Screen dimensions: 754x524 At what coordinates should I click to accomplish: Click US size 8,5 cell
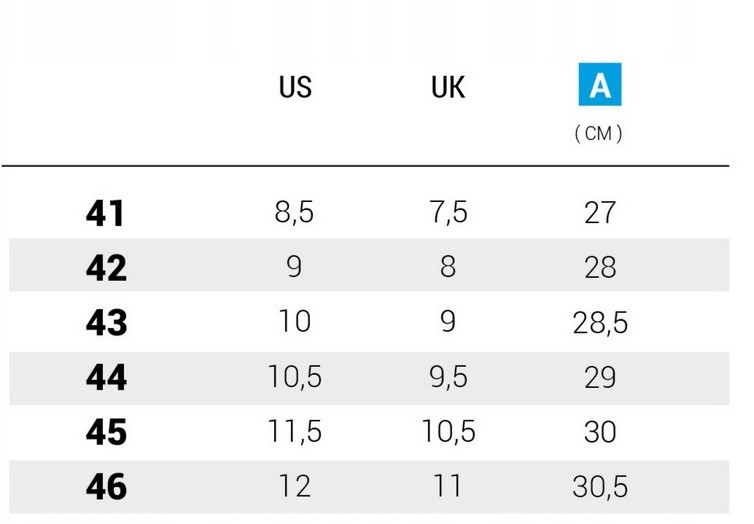point(294,213)
